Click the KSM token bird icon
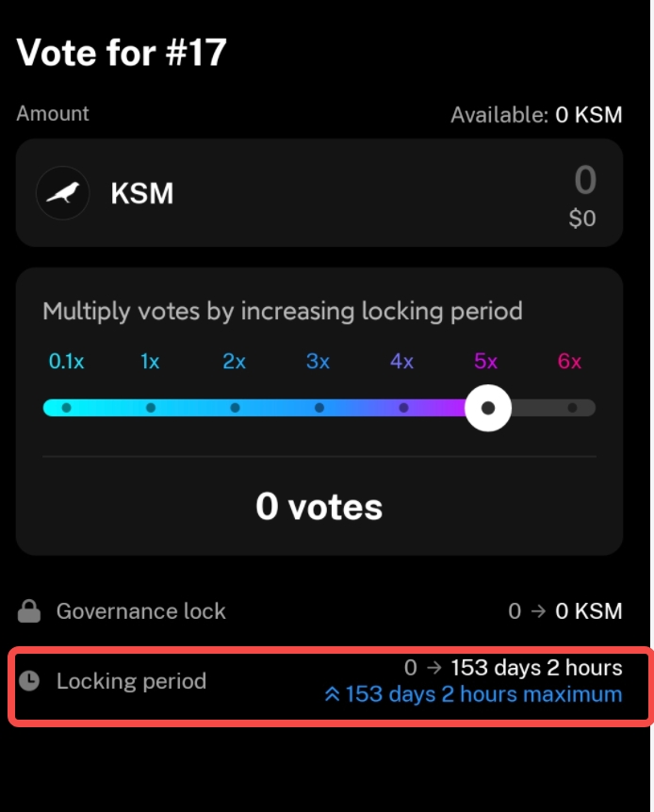The height and width of the screenshot is (812, 654). tap(62, 193)
